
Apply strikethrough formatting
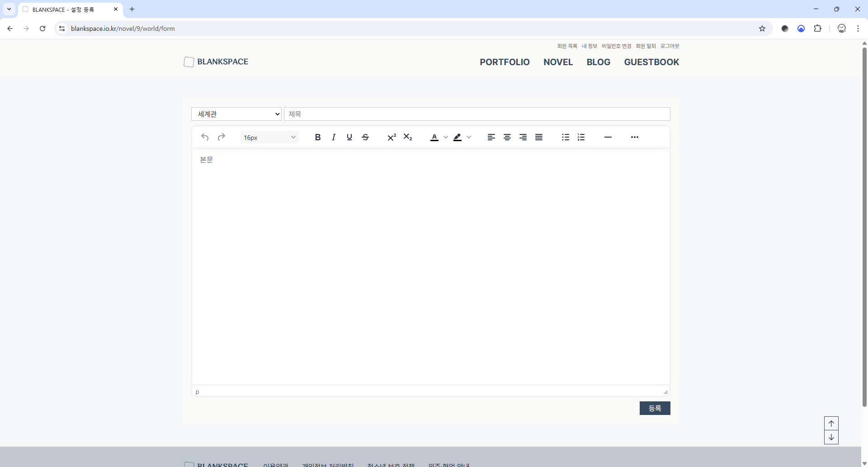[x=365, y=137]
